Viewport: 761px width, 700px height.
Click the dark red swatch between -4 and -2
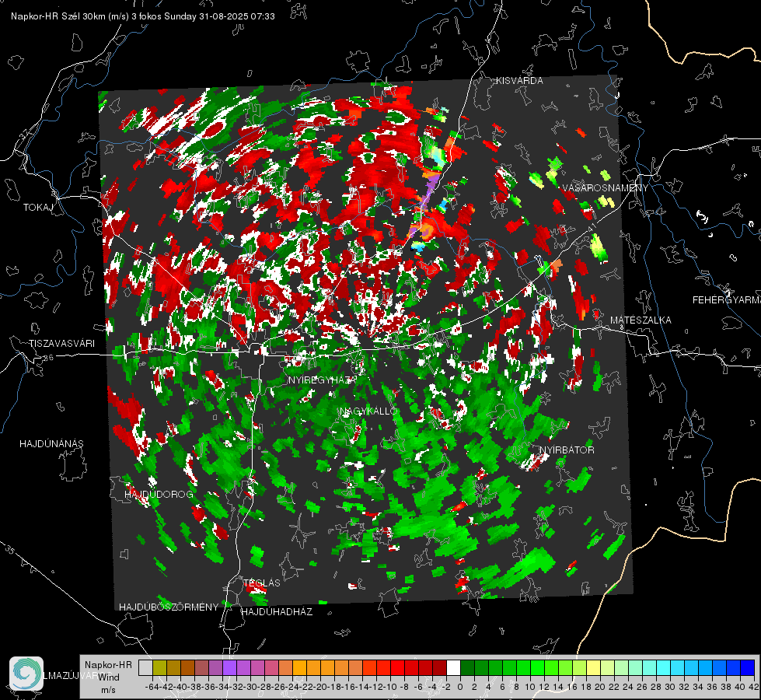[x=439, y=667]
